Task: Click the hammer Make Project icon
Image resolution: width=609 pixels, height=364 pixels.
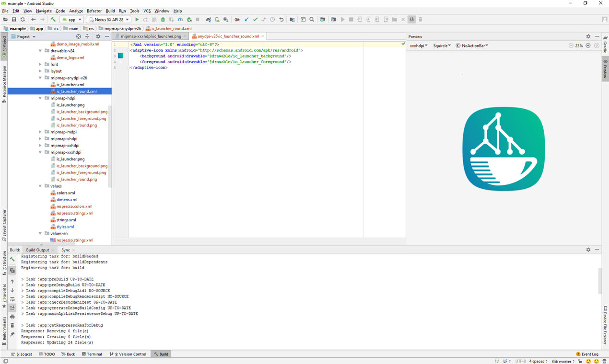Action: (53, 20)
